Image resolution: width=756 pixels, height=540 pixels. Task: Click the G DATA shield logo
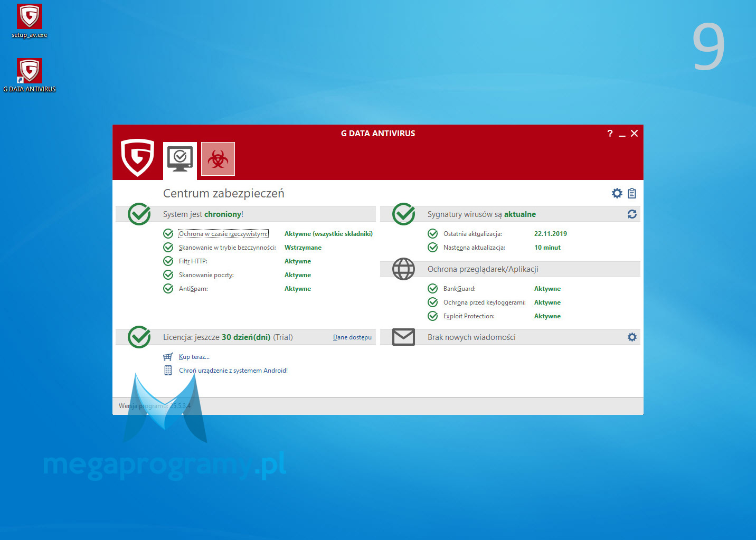[x=137, y=157]
